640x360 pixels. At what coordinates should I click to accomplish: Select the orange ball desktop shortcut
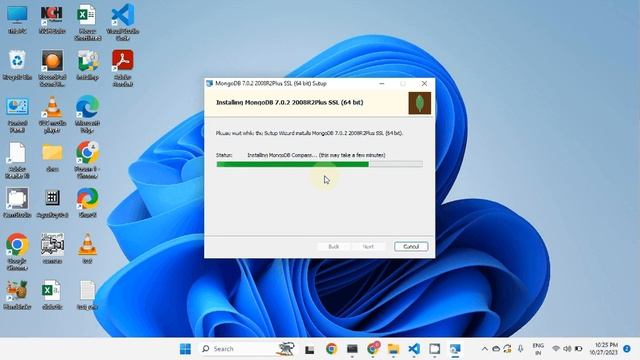pos(52,68)
